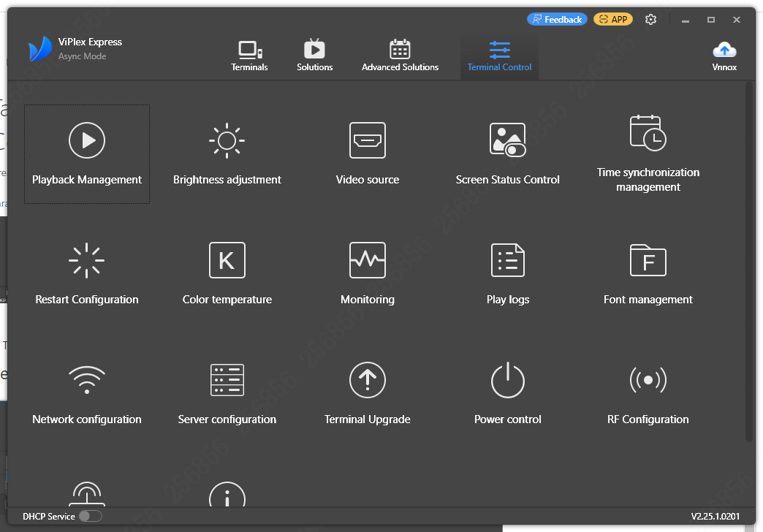763x532 pixels.
Task: Enable the DHCP Service toggle
Action: tap(91, 516)
